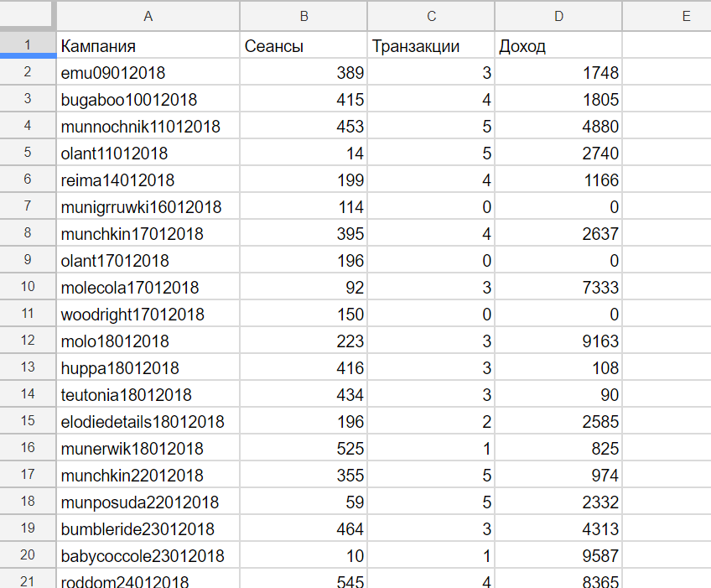Image resolution: width=711 pixels, height=588 pixels.
Task: Click the Кампания header cell
Action: (148, 46)
